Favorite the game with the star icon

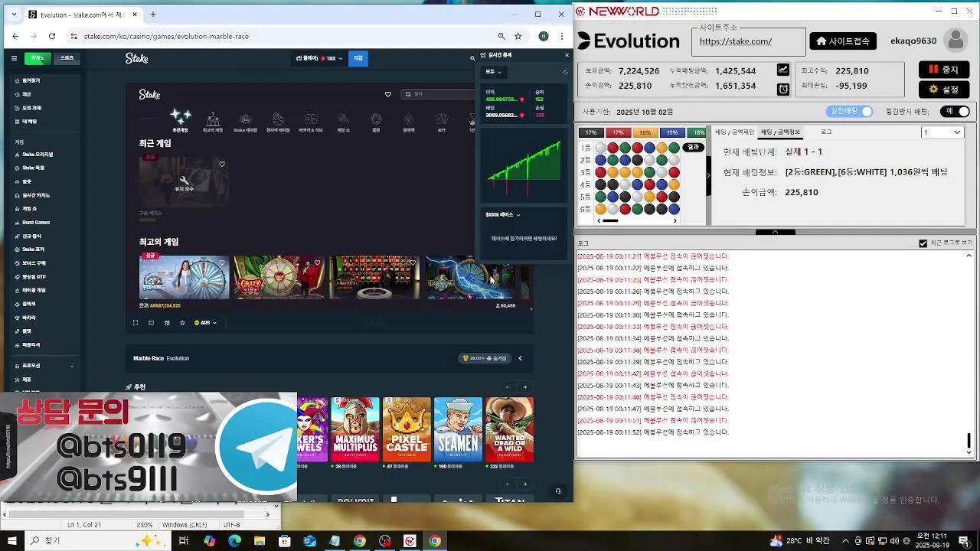(x=182, y=323)
